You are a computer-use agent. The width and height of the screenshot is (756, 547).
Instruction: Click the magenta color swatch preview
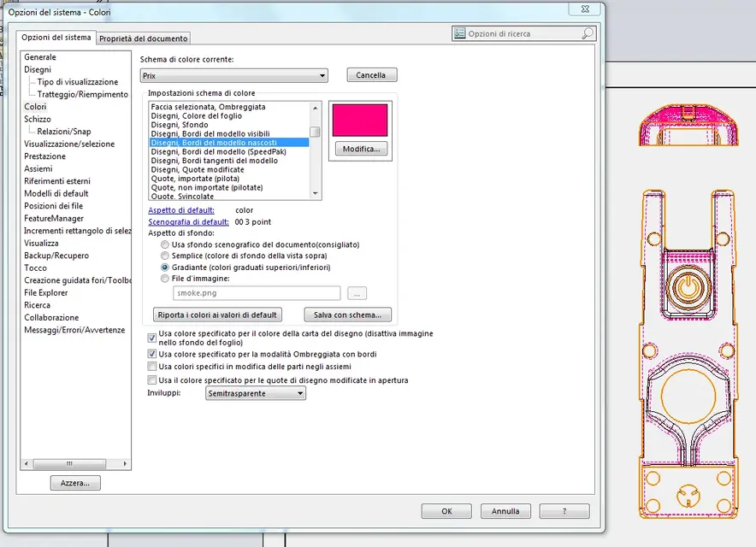click(x=360, y=121)
